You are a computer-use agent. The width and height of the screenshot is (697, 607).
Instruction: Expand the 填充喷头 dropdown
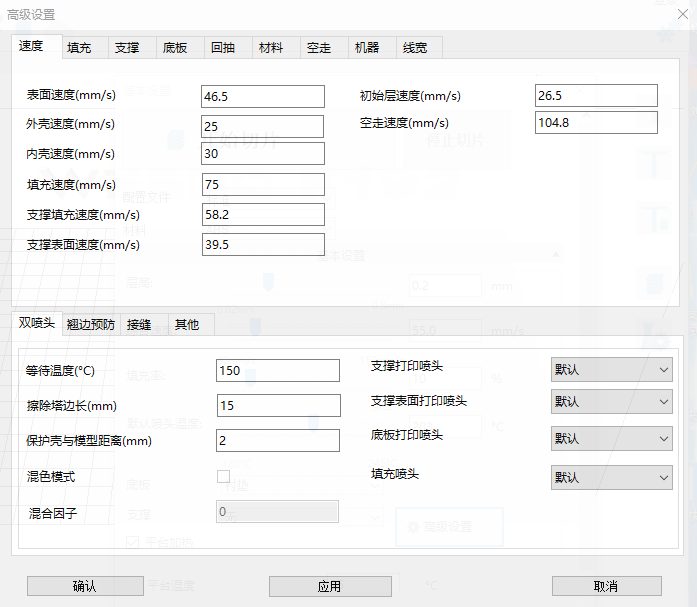(611, 478)
